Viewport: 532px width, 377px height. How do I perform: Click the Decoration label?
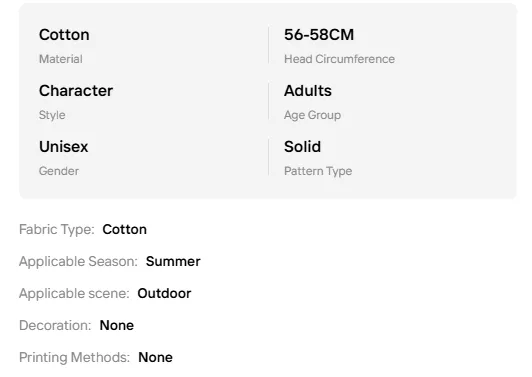55,325
